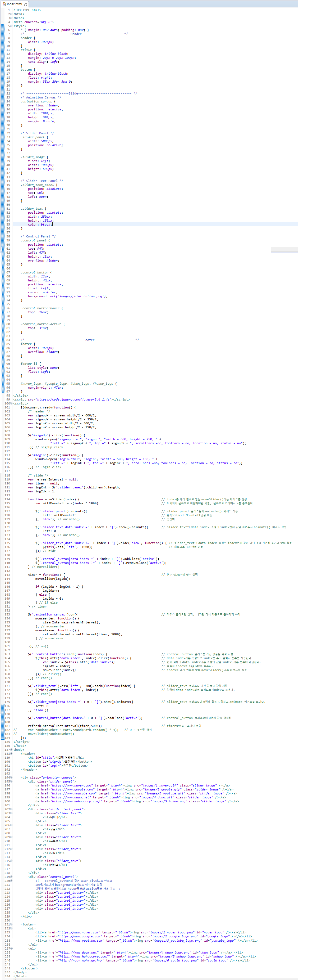Image resolution: width=313 pixels, height=980 pixels.
Task: Collapse the animation_canvas div at line 194
Action: 11,777
